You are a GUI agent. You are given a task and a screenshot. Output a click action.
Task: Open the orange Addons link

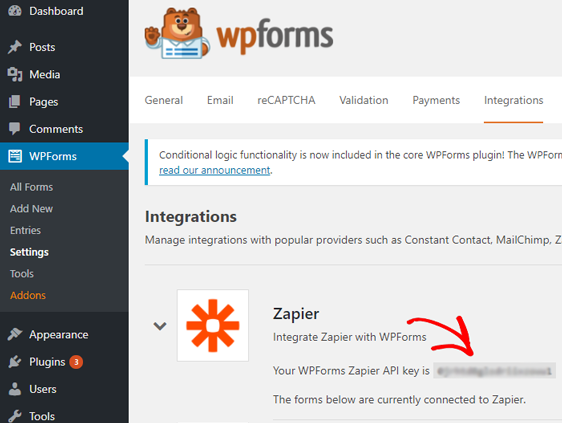pyautogui.click(x=28, y=295)
